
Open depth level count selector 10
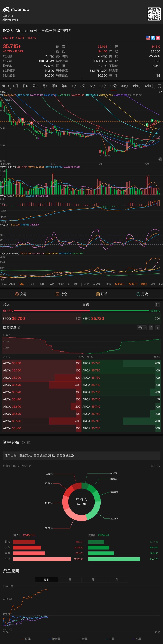click(158, 328)
